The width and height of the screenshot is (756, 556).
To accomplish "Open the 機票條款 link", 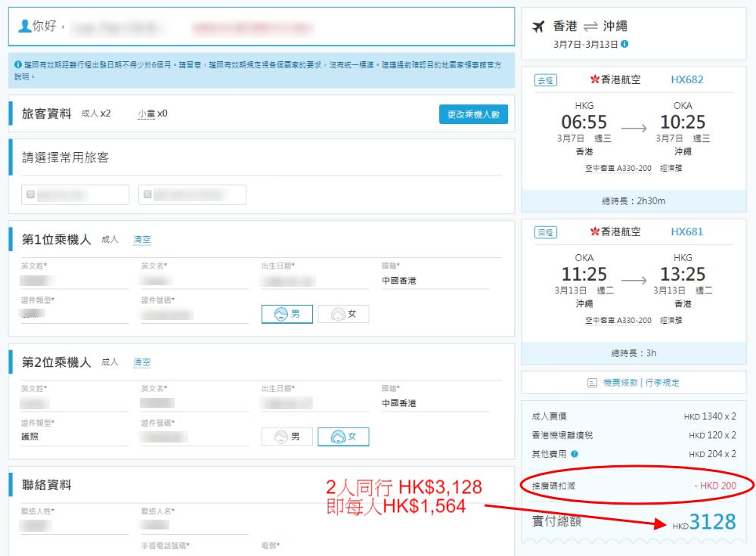I will click(x=620, y=384).
